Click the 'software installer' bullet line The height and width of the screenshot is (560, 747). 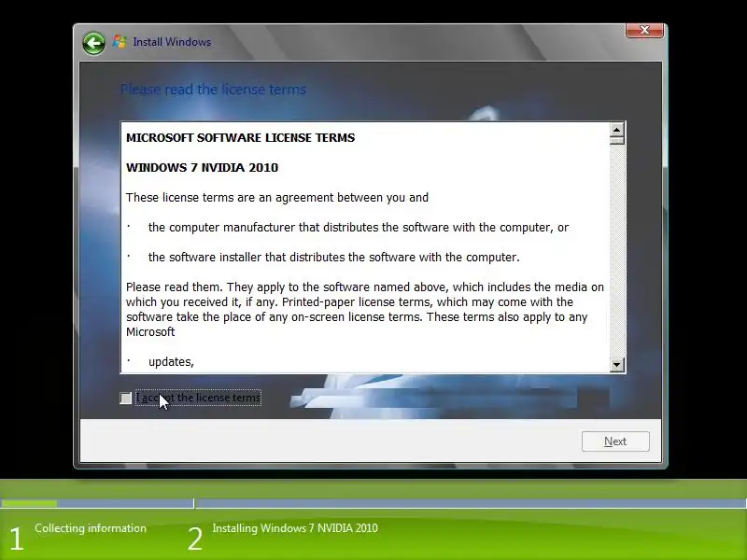click(333, 258)
